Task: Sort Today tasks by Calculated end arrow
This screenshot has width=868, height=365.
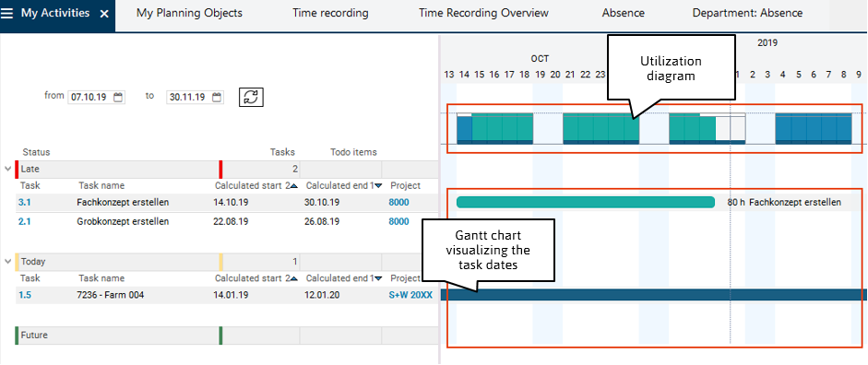Action: click(378, 278)
